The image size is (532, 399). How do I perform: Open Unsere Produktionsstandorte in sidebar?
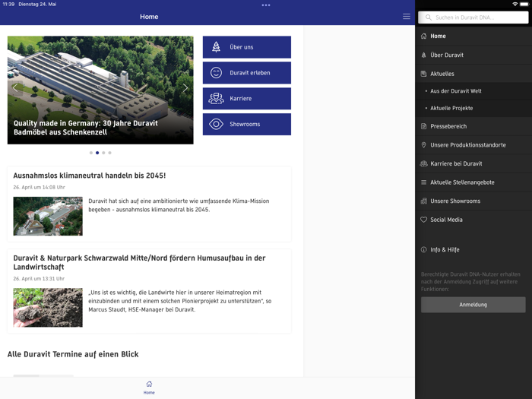click(x=473, y=145)
